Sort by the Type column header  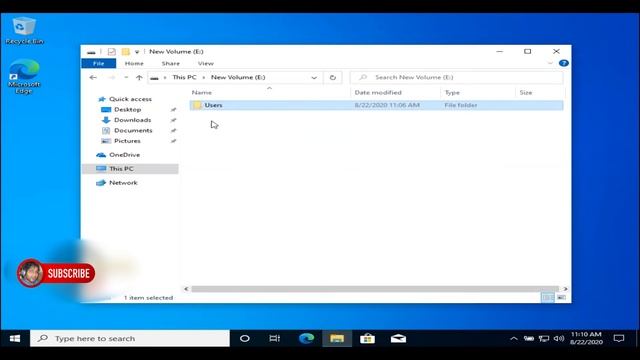(452, 93)
